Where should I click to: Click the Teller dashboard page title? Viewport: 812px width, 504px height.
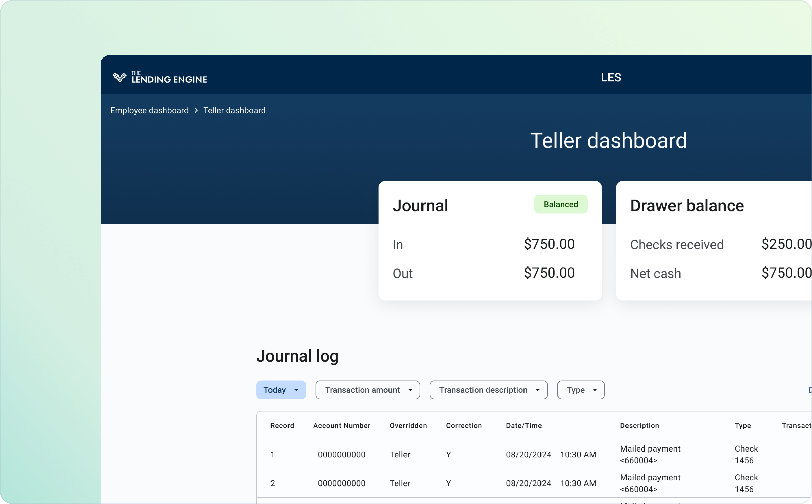coord(608,140)
